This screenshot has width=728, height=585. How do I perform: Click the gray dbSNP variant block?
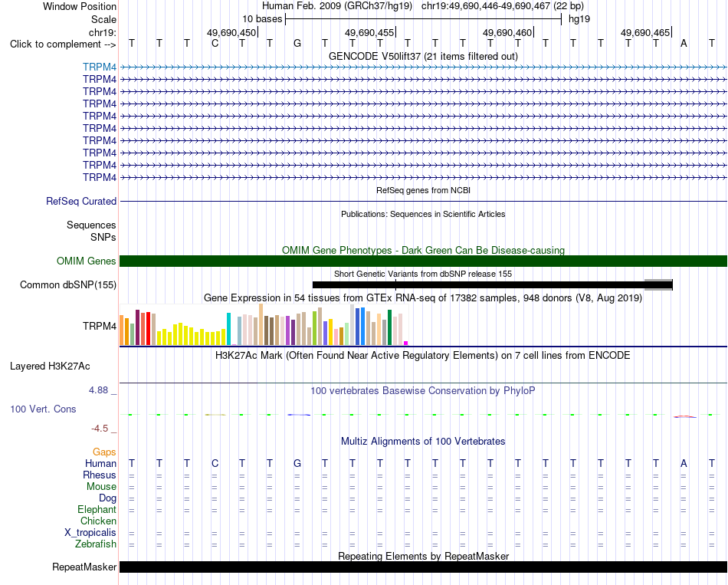(658, 285)
